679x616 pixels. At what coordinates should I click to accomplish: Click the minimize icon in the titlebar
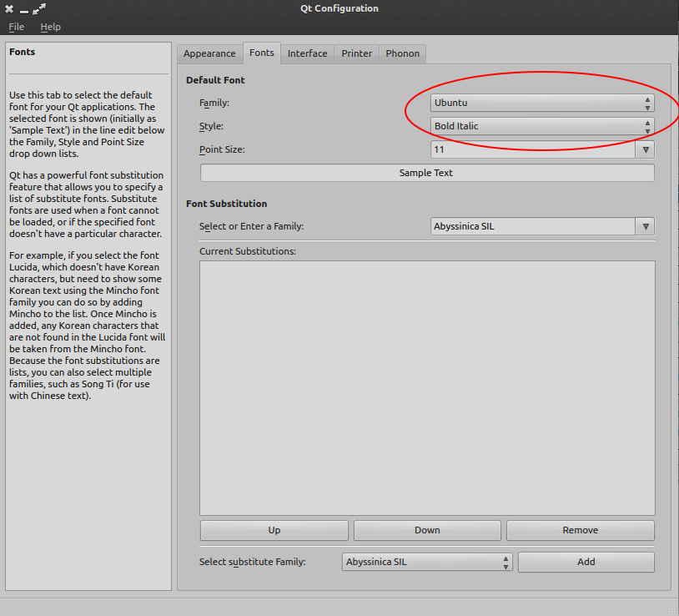[x=23, y=9]
